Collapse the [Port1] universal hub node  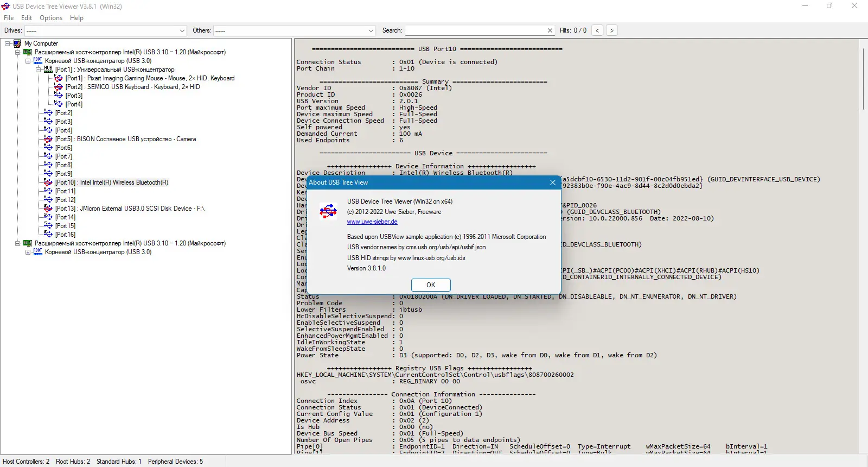tap(39, 70)
